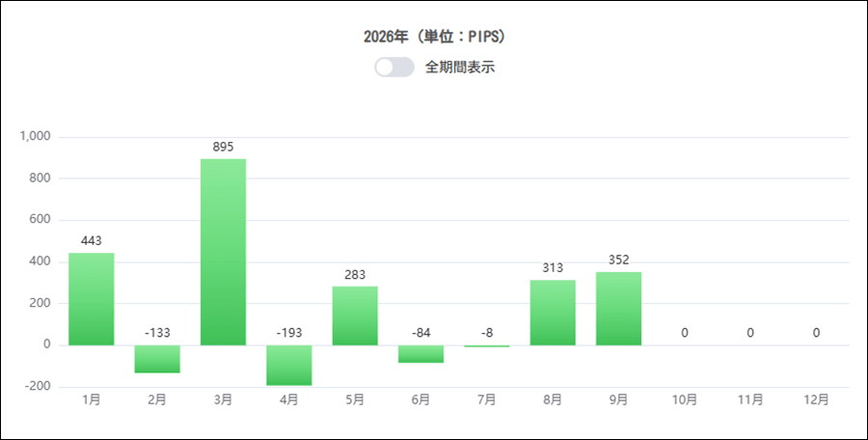Click the -200 y-axis label
Image resolution: width=868 pixels, height=440 pixels.
click(38, 387)
